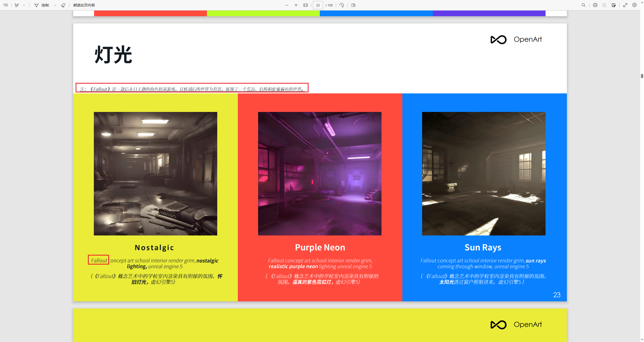Open the table of contents sidebar

(x=6, y=5)
